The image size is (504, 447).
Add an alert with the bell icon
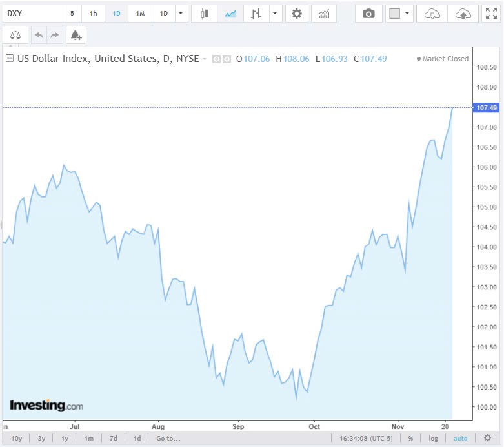click(76, 35)
